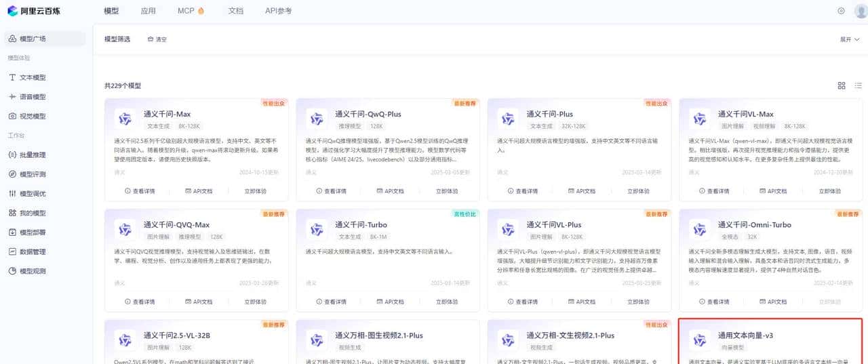Open API文档 for 通义千问-Max

(x=199, y=191)
